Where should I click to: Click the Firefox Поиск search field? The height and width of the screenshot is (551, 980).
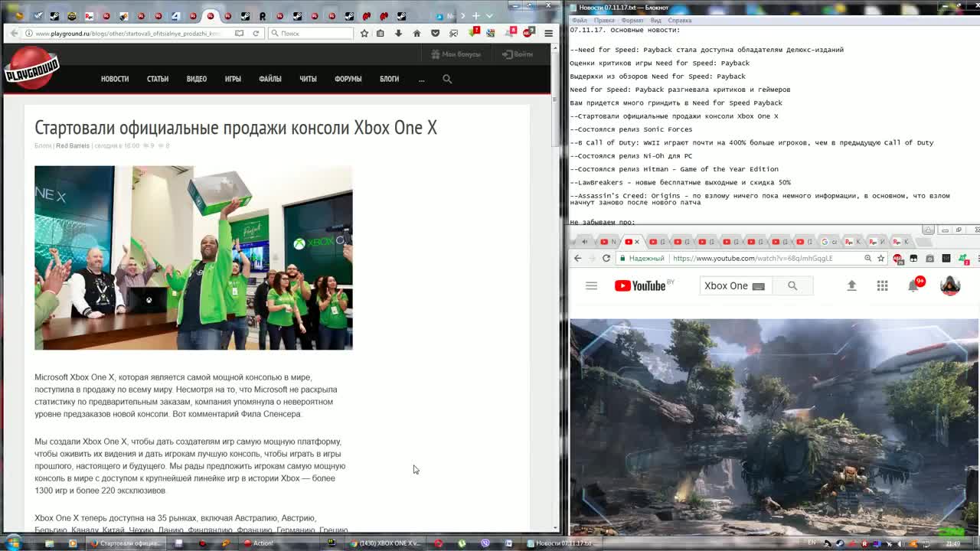tap(311, 33)
